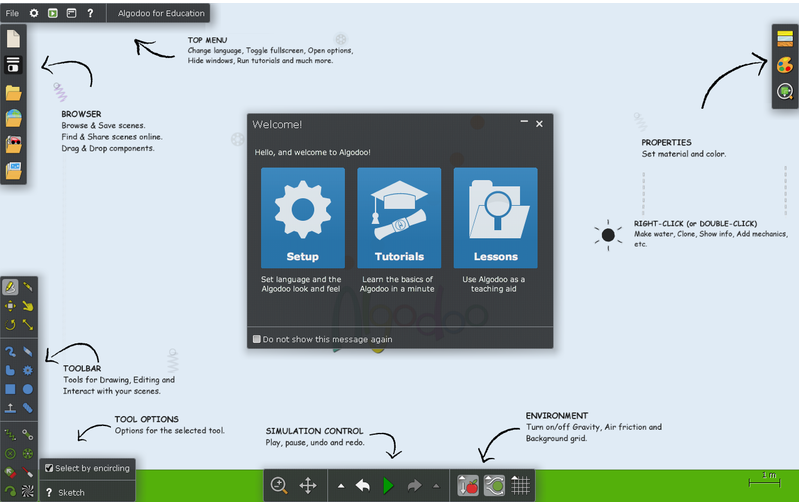This screenshot has height=502, width=801.
Task: Select the Scale tool
Action: 28,325
